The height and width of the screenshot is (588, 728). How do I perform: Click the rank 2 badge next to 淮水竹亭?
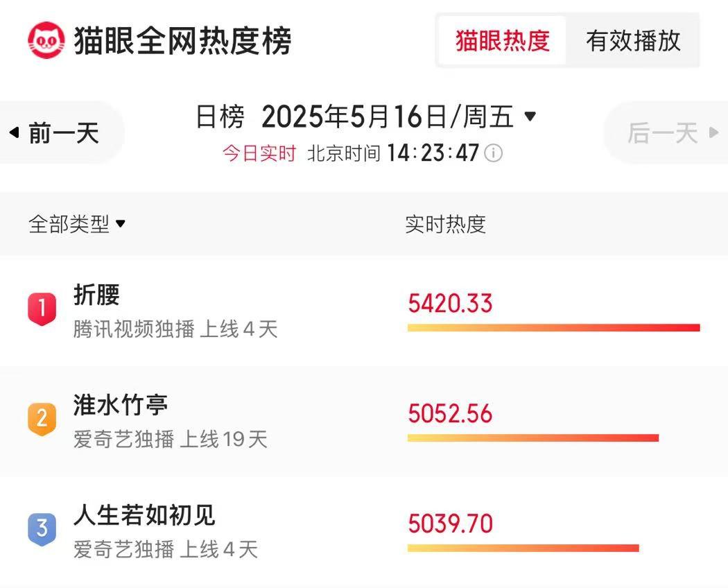point(42,417)
